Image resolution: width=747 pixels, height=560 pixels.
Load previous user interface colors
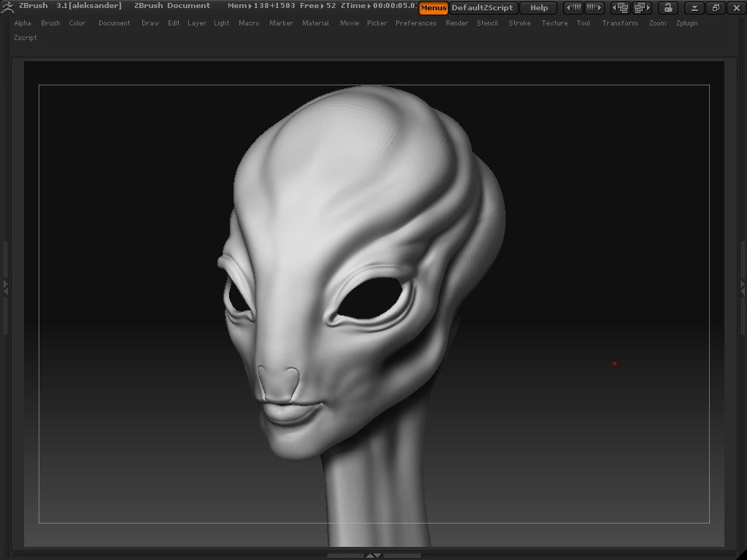click(574, 7)
